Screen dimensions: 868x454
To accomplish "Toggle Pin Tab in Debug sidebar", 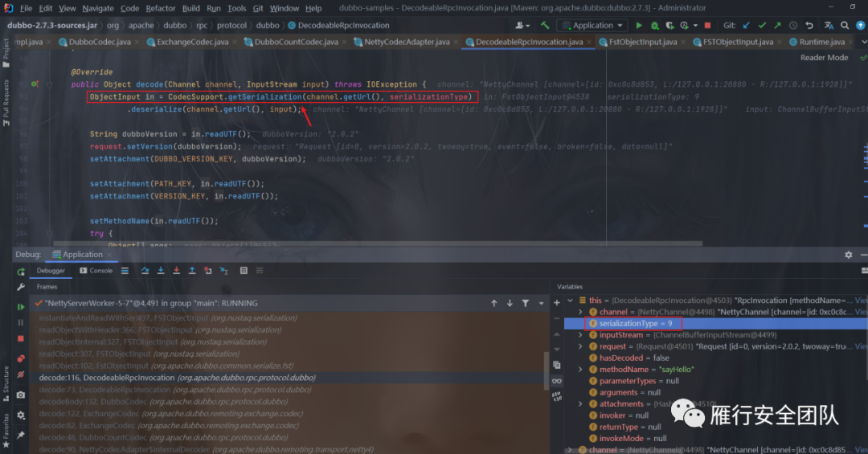I will 20,436.
